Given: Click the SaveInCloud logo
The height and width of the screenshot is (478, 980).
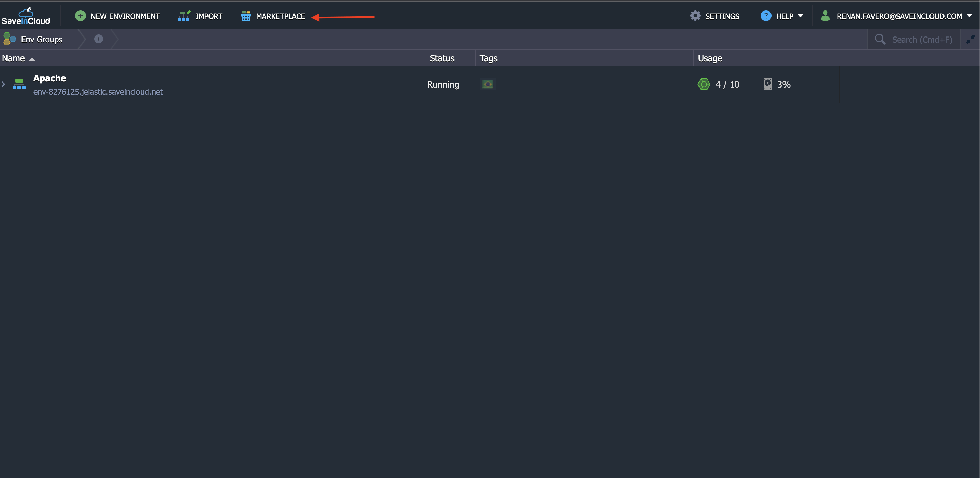Looking at the screenshot, I should [x=26, y=16].
